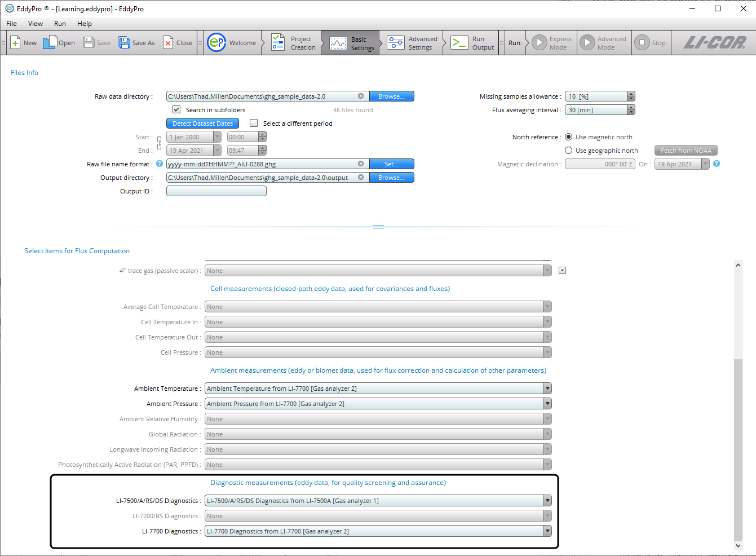Go to the Welcome page icon

pyautogui.click(x=216, y=43)
